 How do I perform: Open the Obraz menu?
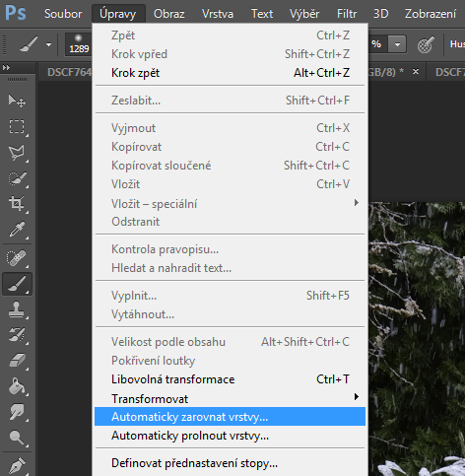click(168, 14)
